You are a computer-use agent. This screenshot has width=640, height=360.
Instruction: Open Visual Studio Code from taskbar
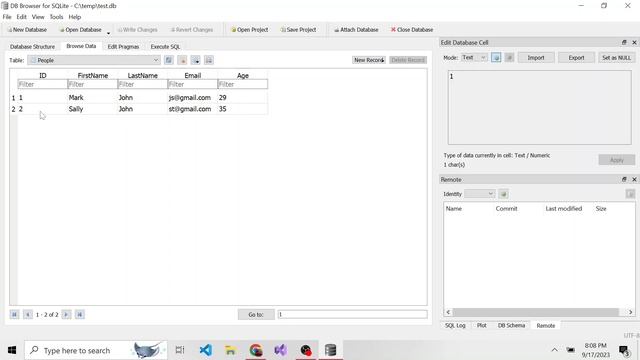point(206,350)
